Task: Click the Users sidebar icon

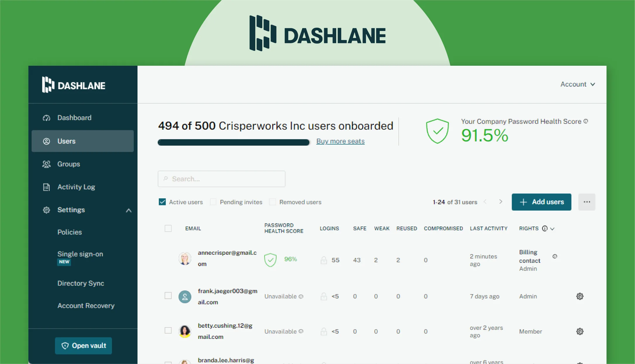Action: click(47, 141)
